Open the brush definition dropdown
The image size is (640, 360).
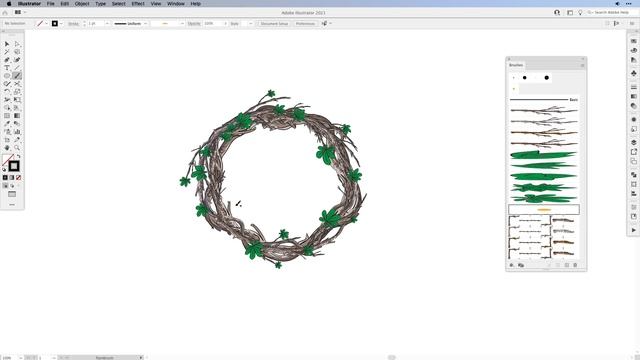pyautogui.click(x=182, y=24)
